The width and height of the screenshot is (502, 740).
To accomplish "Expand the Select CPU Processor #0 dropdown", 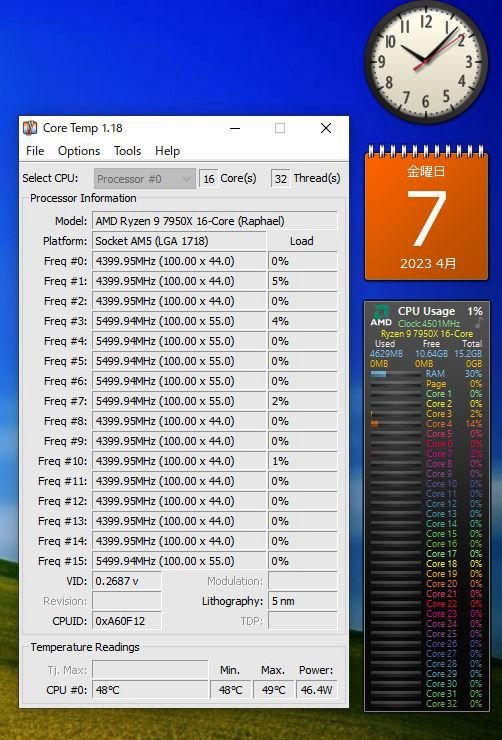I will (x=144, y=179).
